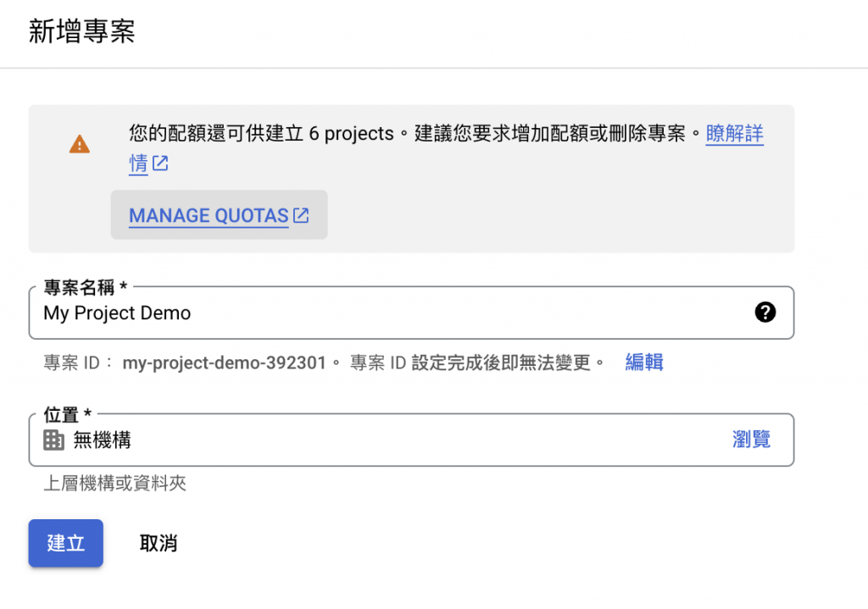Click the 上層機構或資料夾 helper text
Screen dimensions: 868x609
point(115,484)
